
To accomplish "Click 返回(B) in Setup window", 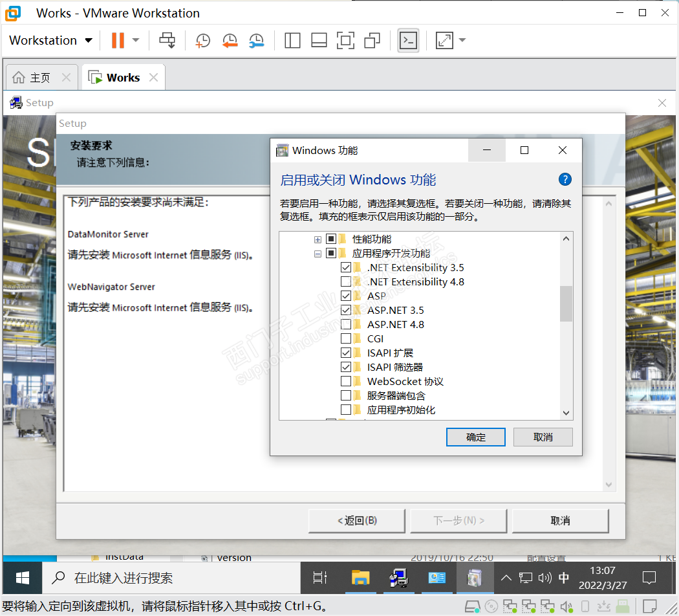I will click(357, 521).
